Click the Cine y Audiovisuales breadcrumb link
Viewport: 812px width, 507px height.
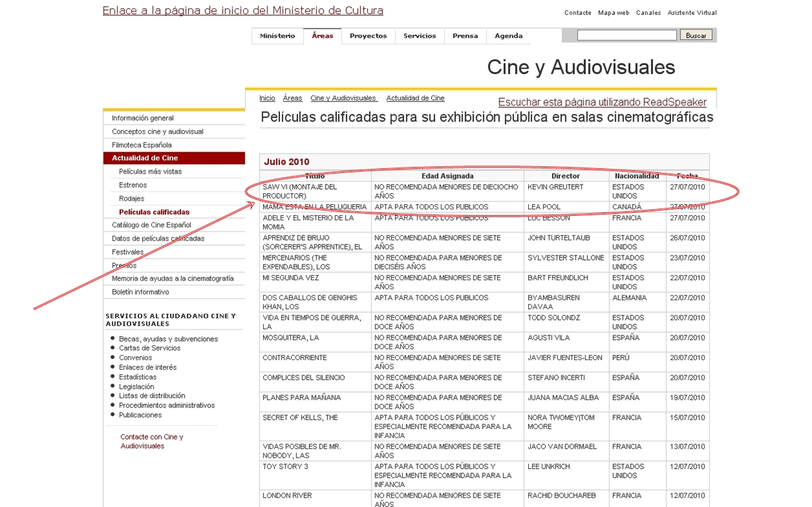pyautogui.click(x=344, y=98)
